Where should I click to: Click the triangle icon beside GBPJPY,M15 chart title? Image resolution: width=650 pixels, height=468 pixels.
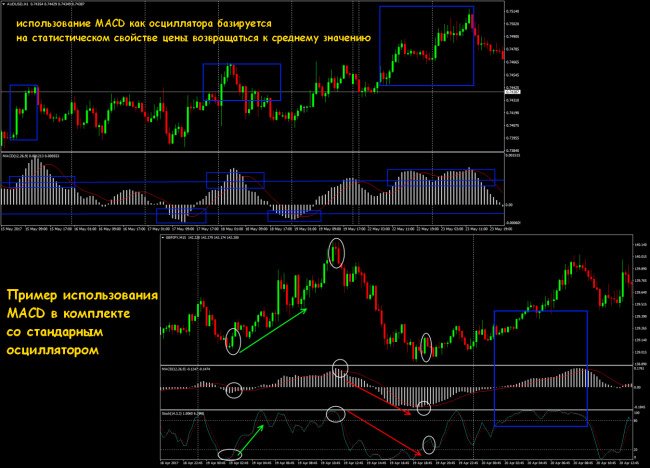click(163, 238)
